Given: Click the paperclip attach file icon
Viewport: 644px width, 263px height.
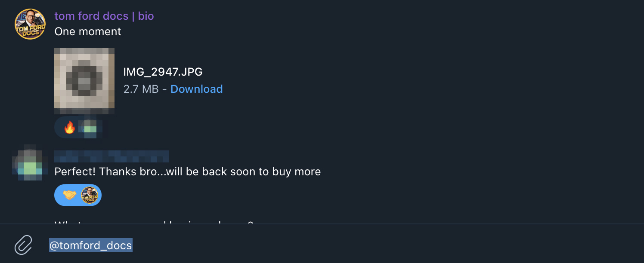Looking at the screenshot, I should click(x=24, y=245).
